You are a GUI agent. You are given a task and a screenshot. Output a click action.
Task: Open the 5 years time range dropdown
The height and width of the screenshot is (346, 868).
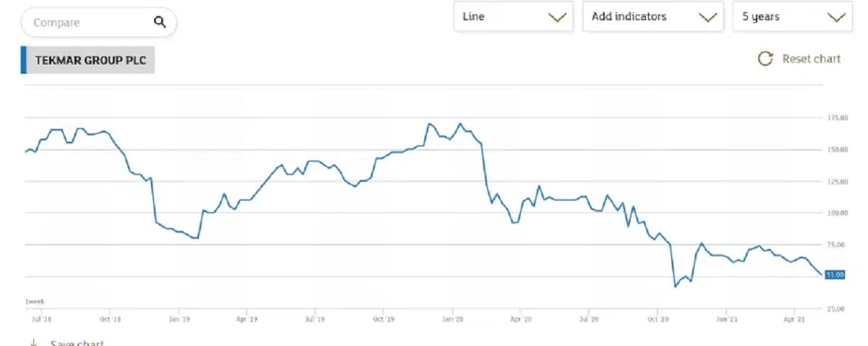(793, 17)
